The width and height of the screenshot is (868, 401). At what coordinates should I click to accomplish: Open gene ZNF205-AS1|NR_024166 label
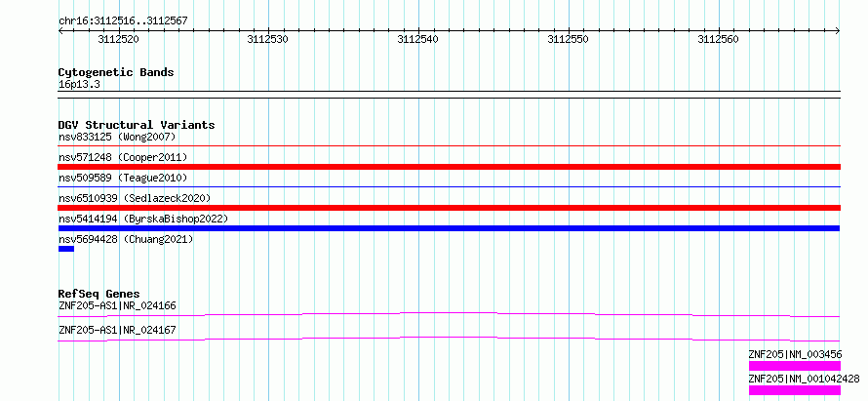click(117, 305)
